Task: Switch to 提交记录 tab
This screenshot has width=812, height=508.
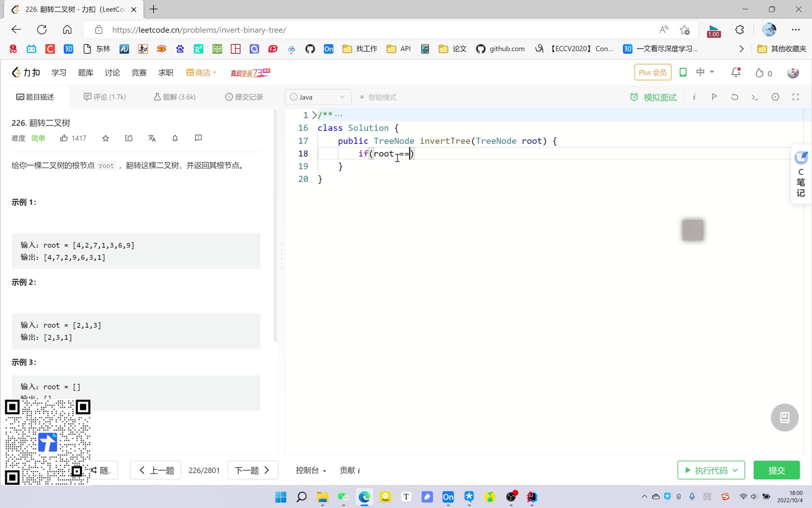Action: pyautogui.click(x=244, y=97)
